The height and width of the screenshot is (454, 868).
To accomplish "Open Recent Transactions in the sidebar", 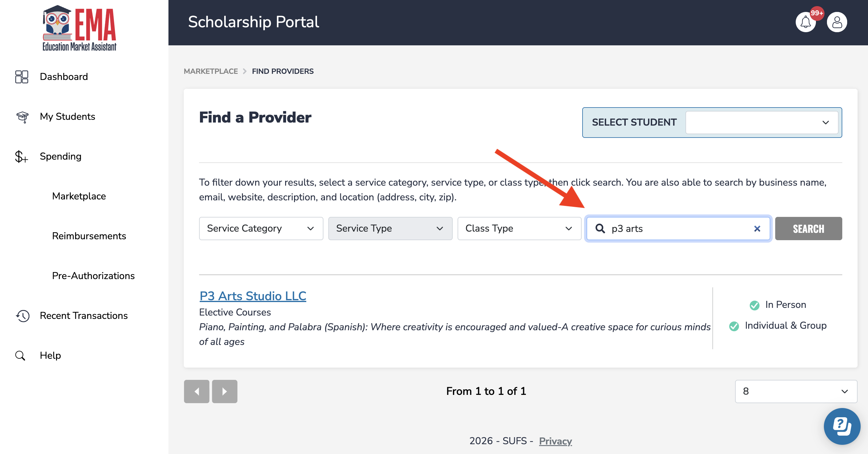I will point(84,316).
